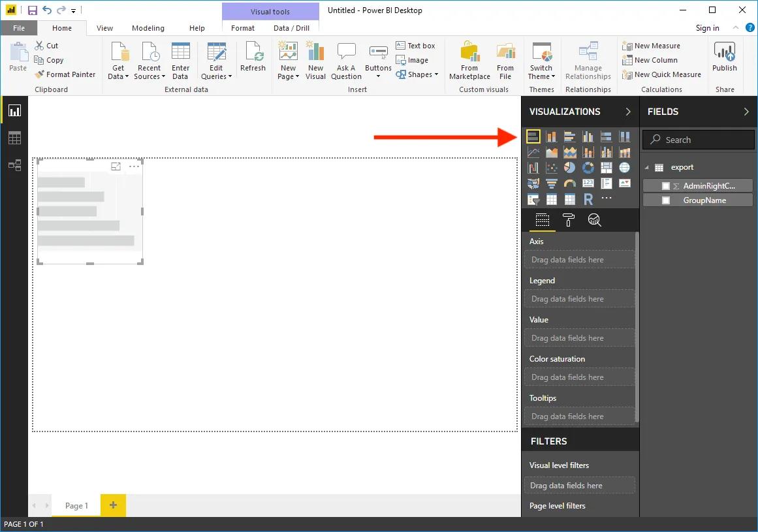The height and width of the screenshot is (532, 758).
Task: Click New Quick Measure
Action: coord(661,74)
